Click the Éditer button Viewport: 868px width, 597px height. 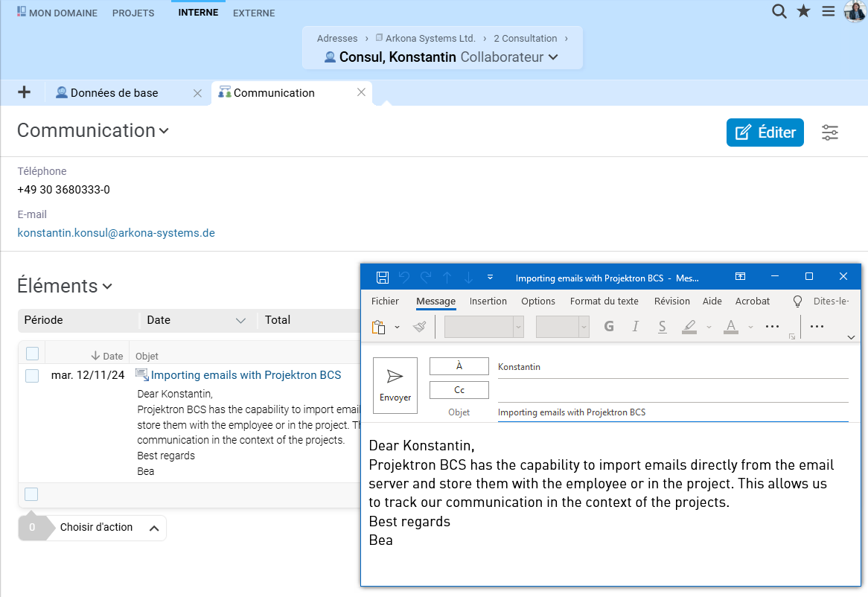tap(765, 133)
